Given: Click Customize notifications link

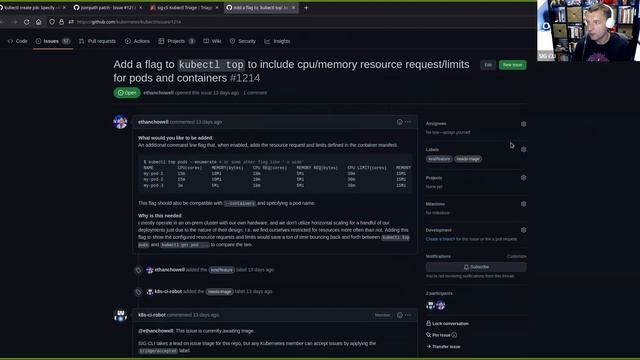Looking at the screenshot, I should coord(516,257).
